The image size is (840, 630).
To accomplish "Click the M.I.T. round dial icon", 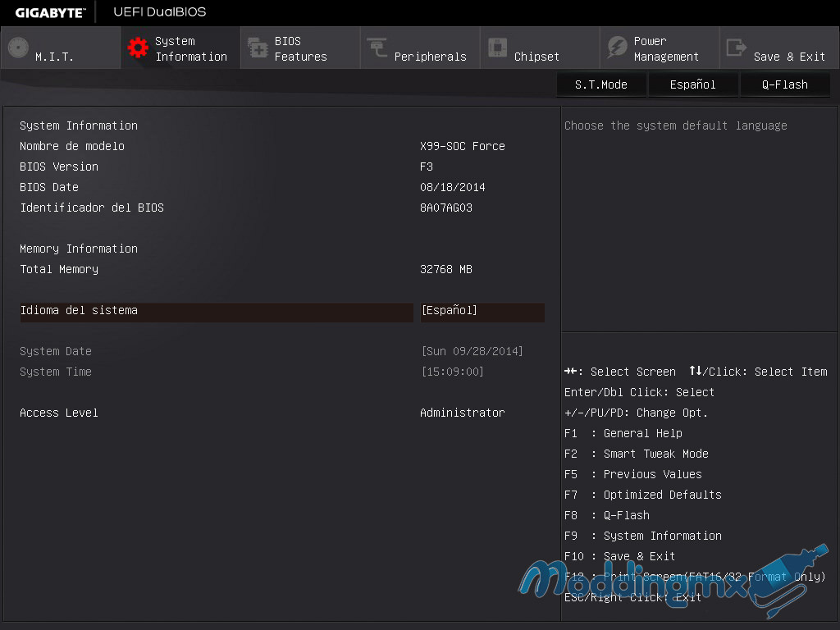I will 18,48.
